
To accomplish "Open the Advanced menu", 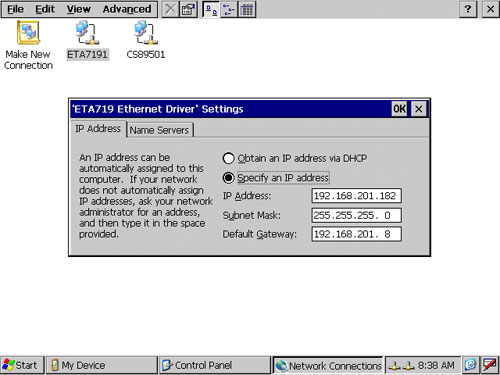I will pos(127,9).
